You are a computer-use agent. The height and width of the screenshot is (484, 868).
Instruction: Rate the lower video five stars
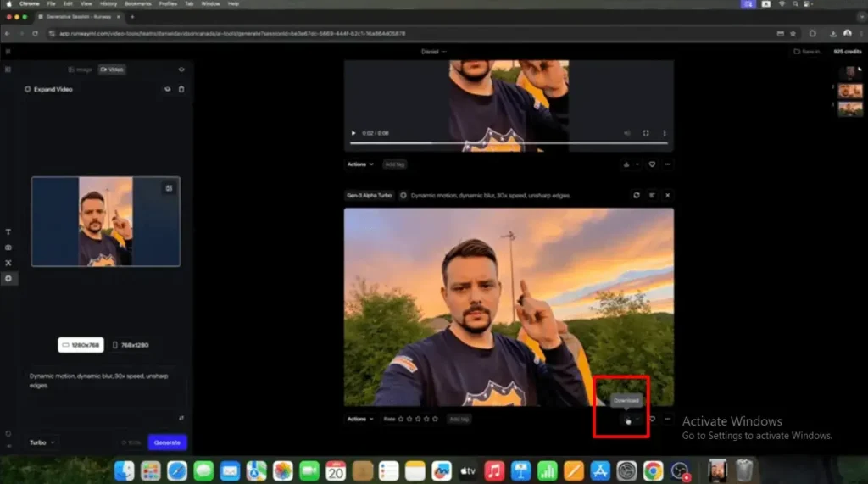[435, 420]
